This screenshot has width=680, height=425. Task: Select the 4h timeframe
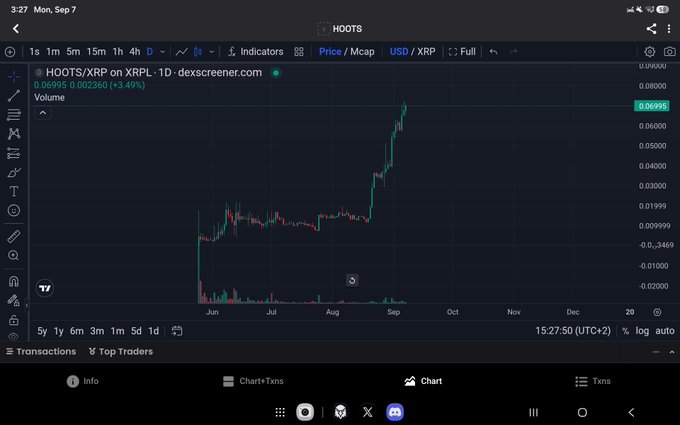point(135,52)
